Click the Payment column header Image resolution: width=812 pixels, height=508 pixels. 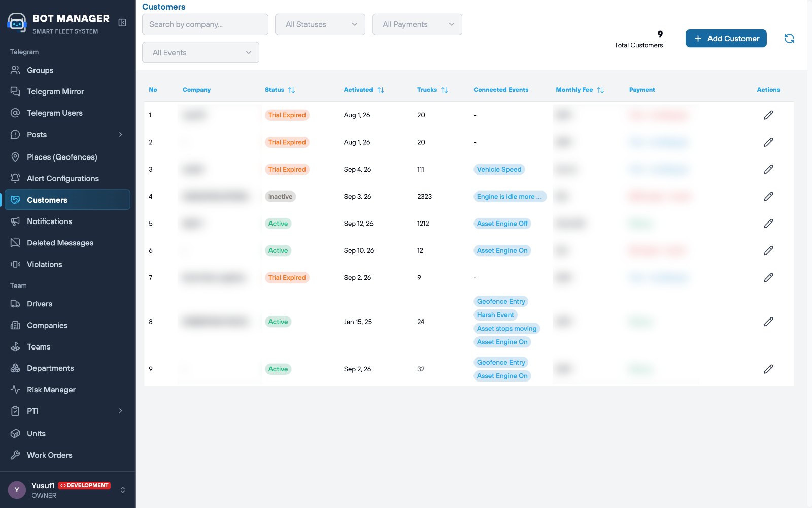pyautogui.click(x=642, y=90)
